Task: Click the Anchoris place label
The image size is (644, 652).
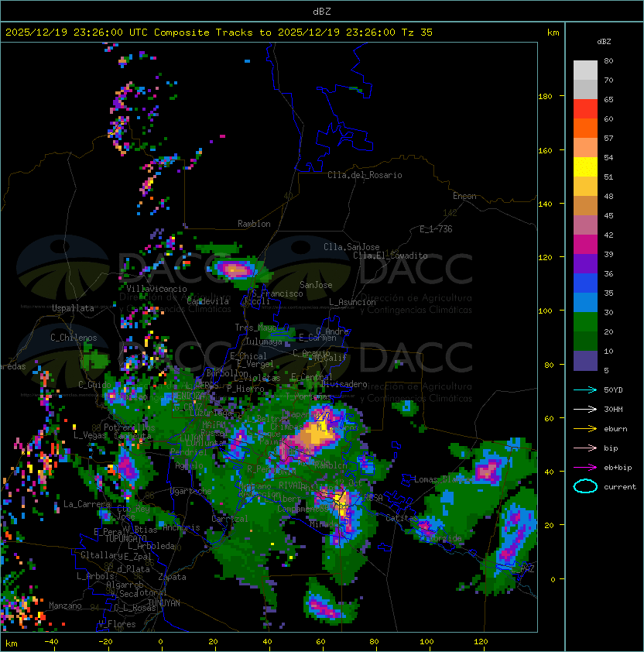Action: click(x=181, y=527)
